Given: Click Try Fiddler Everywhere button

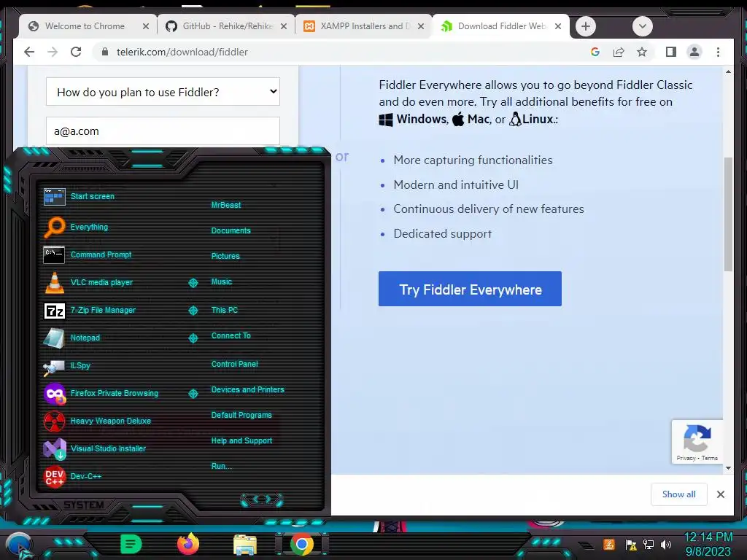Looking at the screenshot, I should [470, 289].
